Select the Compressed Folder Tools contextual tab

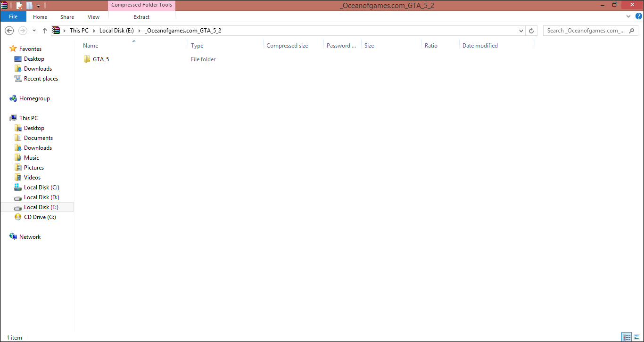[141, 5]
